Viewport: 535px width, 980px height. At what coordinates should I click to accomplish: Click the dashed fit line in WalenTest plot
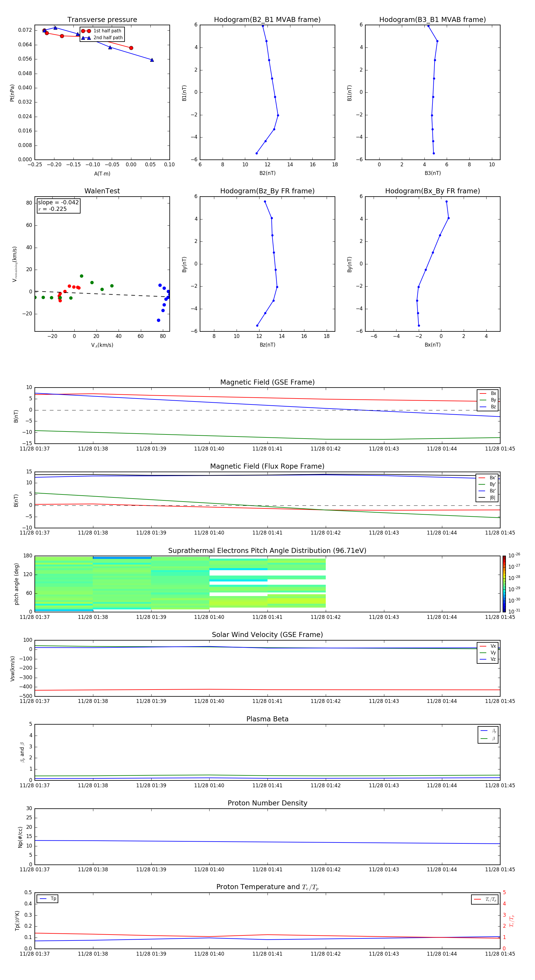102,294
